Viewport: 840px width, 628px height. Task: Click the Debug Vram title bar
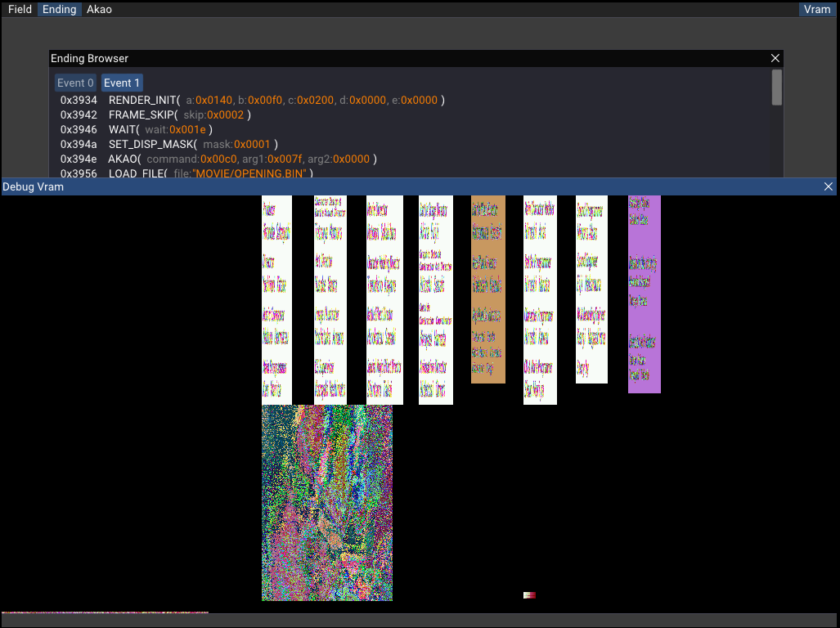click(409, 187)
